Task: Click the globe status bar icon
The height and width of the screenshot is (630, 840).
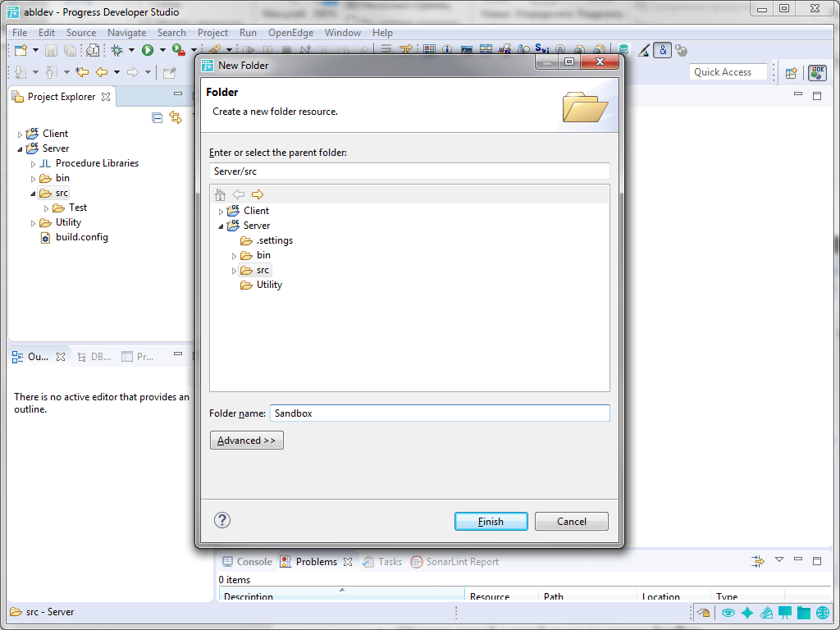Action: coord(823,612)
